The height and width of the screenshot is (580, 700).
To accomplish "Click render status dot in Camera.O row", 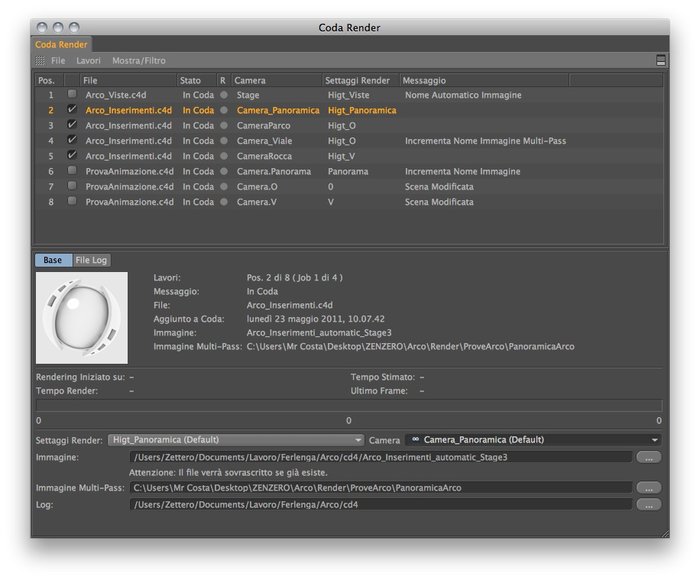I will tap(224, 187).
